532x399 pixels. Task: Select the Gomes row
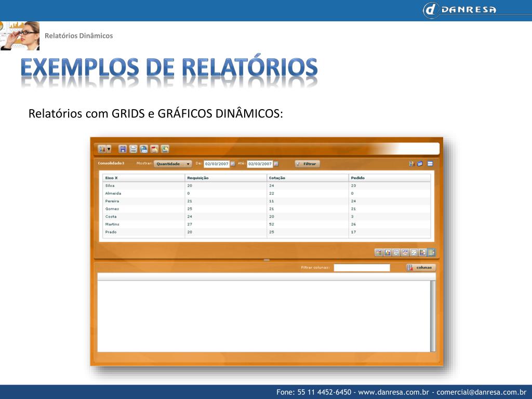click(267, 209)
